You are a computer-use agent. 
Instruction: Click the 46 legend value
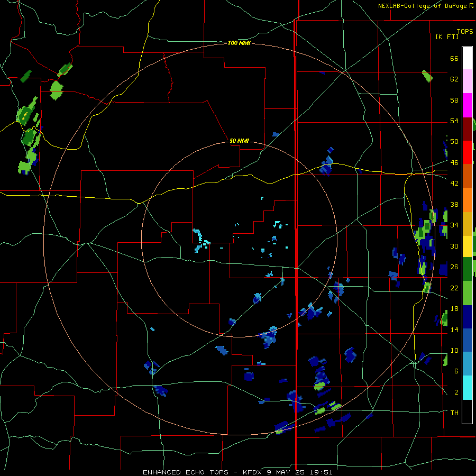coord(454,163)
